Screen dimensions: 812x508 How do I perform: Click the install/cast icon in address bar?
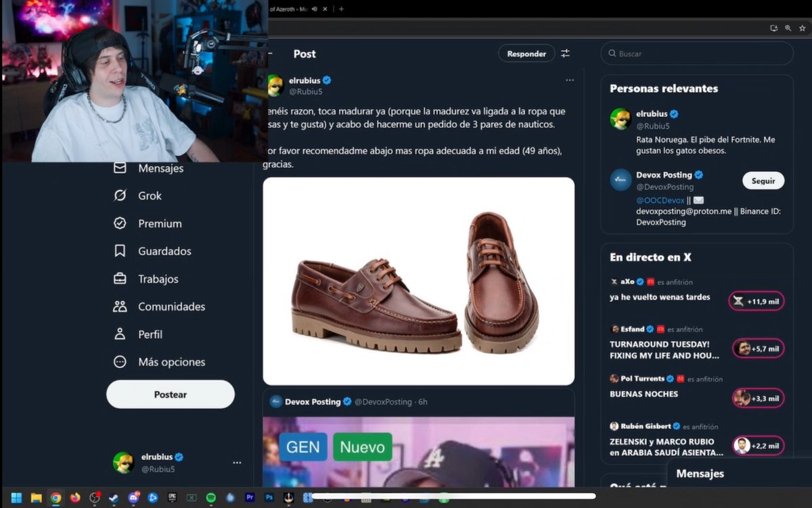tap(774, 28)
